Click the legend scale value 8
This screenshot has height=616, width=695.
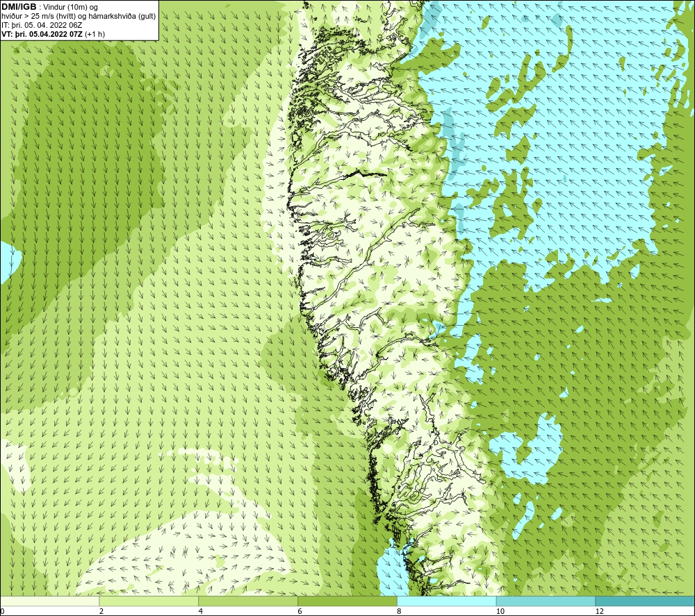pos(400,611)
